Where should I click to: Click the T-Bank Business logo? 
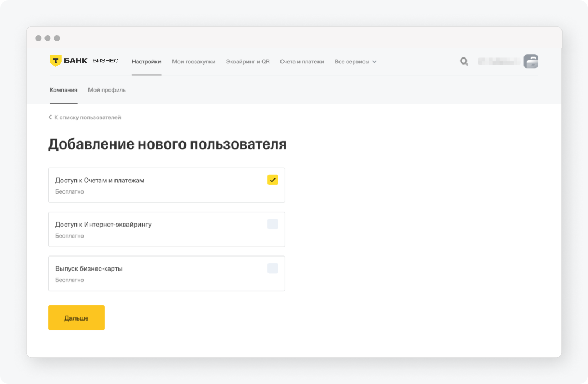84,61
